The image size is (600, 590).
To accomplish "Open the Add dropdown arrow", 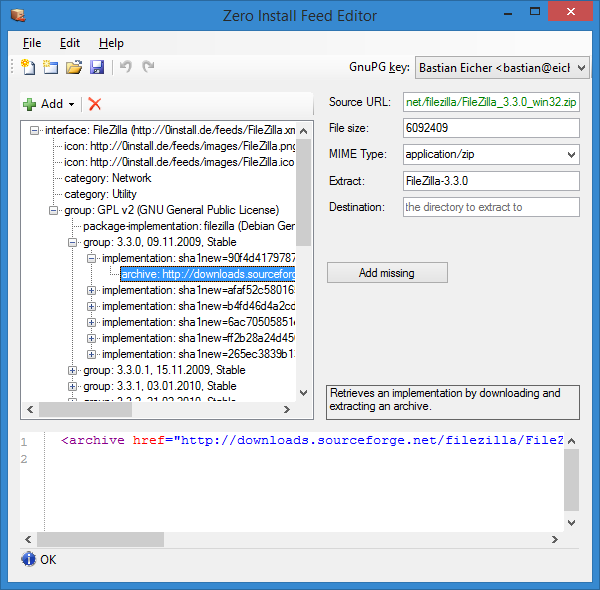I will [x=71, y=104].
